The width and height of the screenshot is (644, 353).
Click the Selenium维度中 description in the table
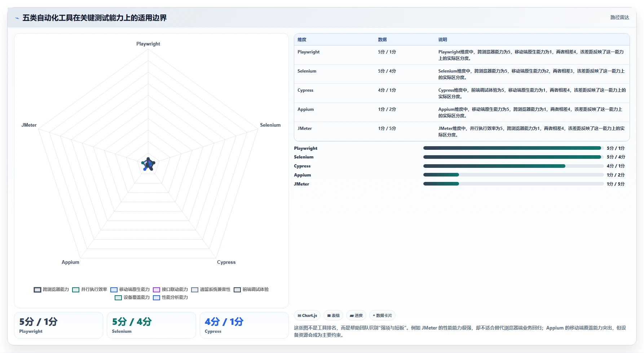pyautogui.click(x=531, y=74)
